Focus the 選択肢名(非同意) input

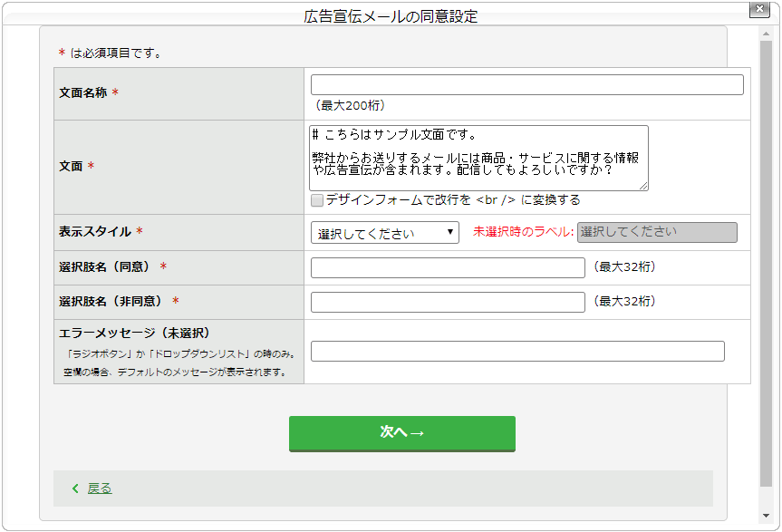point(448,302)
